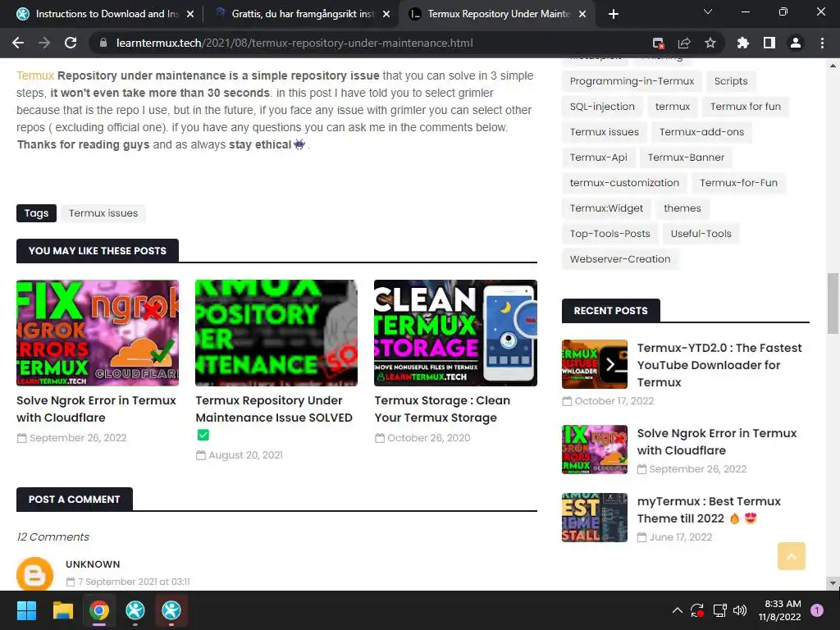
Task: Open File Explorer from the taskbar
Action: 62,610
